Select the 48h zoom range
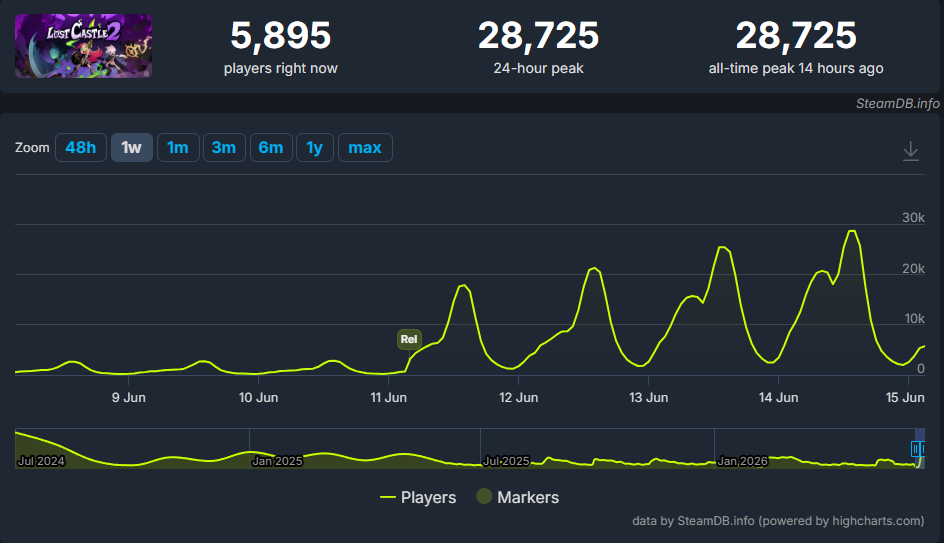 tap(81, 147)
